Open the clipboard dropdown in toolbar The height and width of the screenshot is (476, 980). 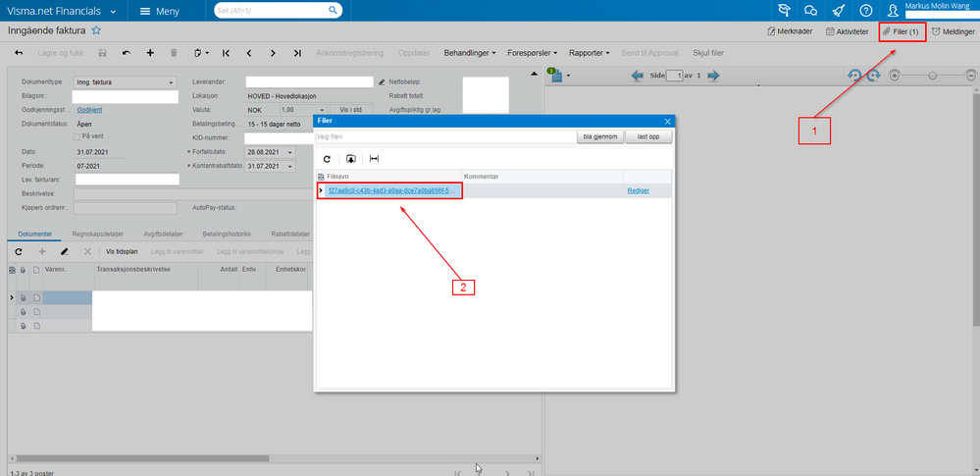[x=201, y=53]
